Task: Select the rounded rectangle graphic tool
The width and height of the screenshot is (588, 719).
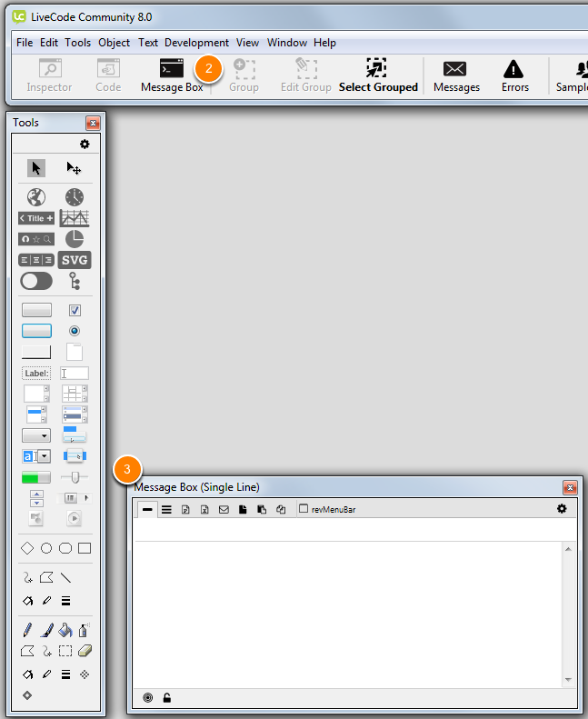Action: click(65, 548)
